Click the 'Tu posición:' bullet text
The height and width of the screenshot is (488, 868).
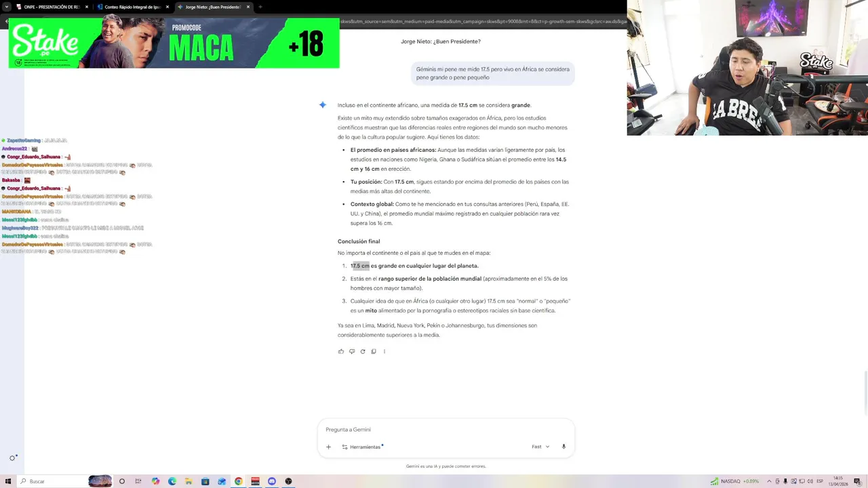point(366,182)
